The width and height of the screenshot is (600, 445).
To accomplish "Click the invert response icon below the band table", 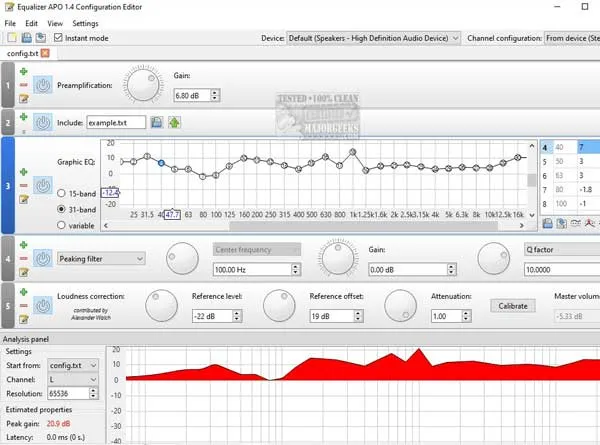I will coord(576,223).
